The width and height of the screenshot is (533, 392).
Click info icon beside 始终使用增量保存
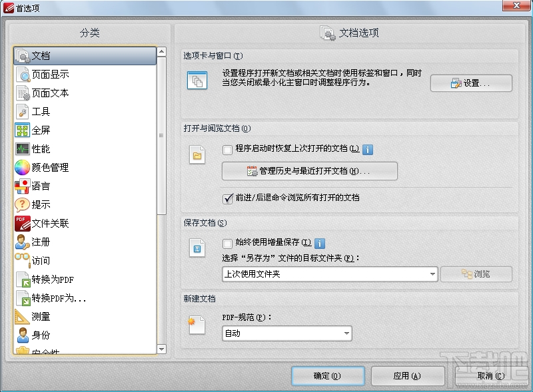pos(320,243)
